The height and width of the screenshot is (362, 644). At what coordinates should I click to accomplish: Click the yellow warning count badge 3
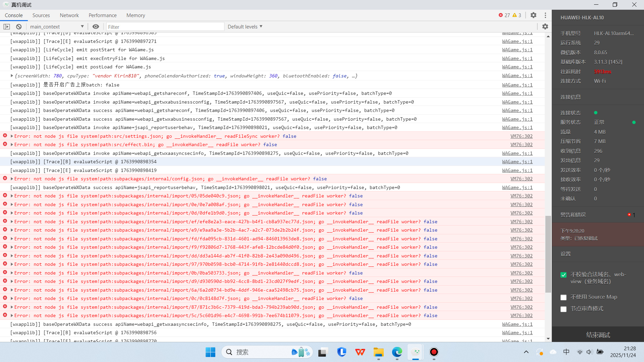[x=517, y=15]
